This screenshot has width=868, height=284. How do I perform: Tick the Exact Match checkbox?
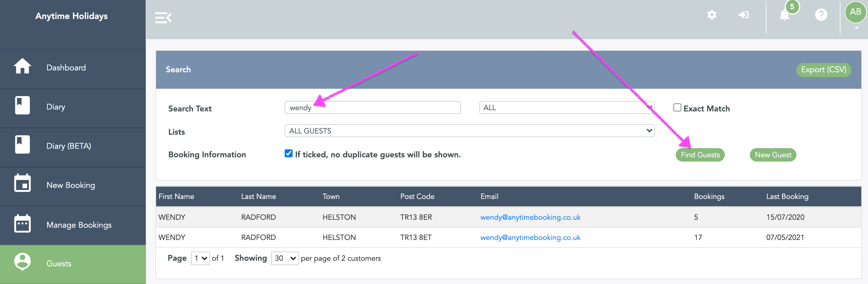(x=677, y=107)
